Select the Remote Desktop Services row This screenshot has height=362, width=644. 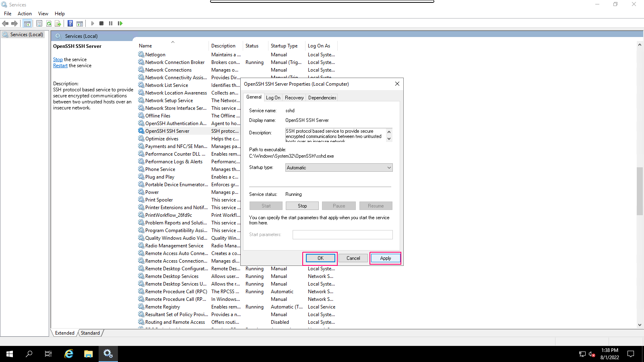[x=237, y=276]
